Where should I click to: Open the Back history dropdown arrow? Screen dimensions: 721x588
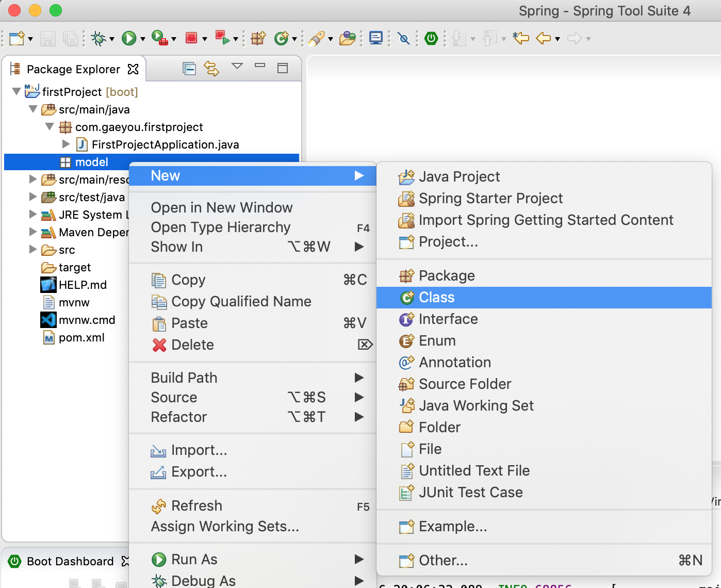pyautogui.click(x=558, y=39)
